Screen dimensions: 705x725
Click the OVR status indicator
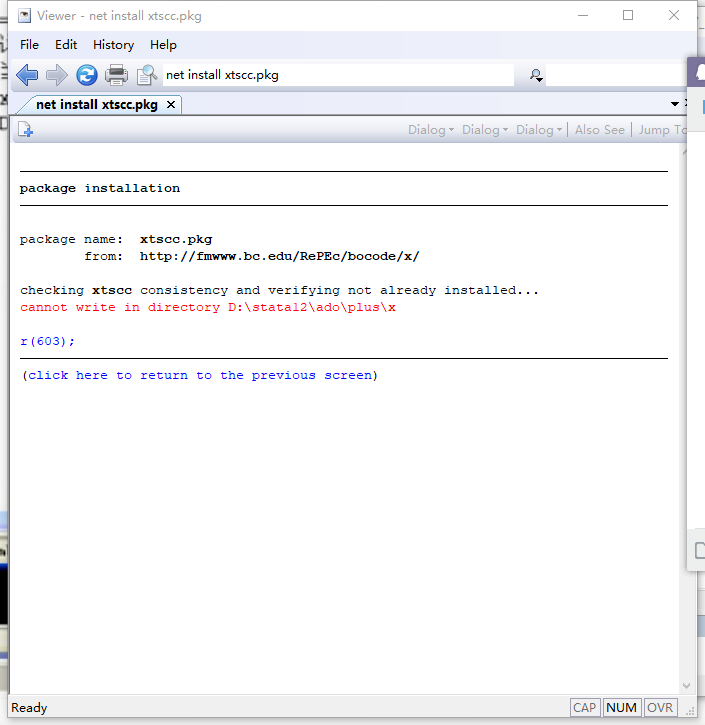[660, 707]
